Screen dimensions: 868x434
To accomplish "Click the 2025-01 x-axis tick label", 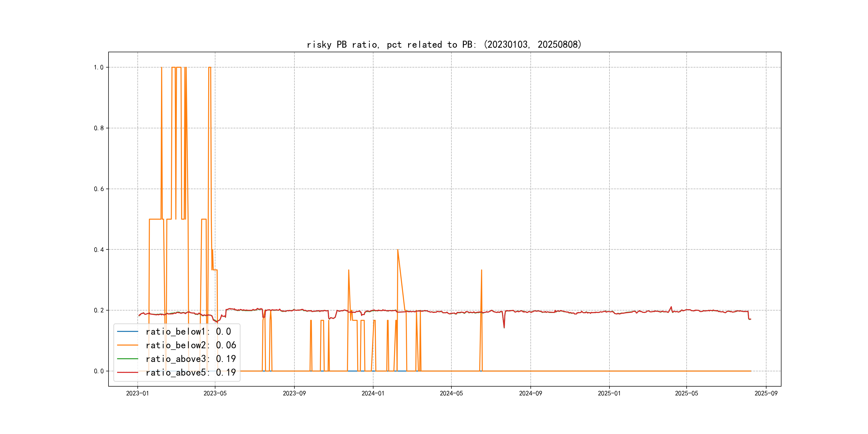I will (609, 393).
